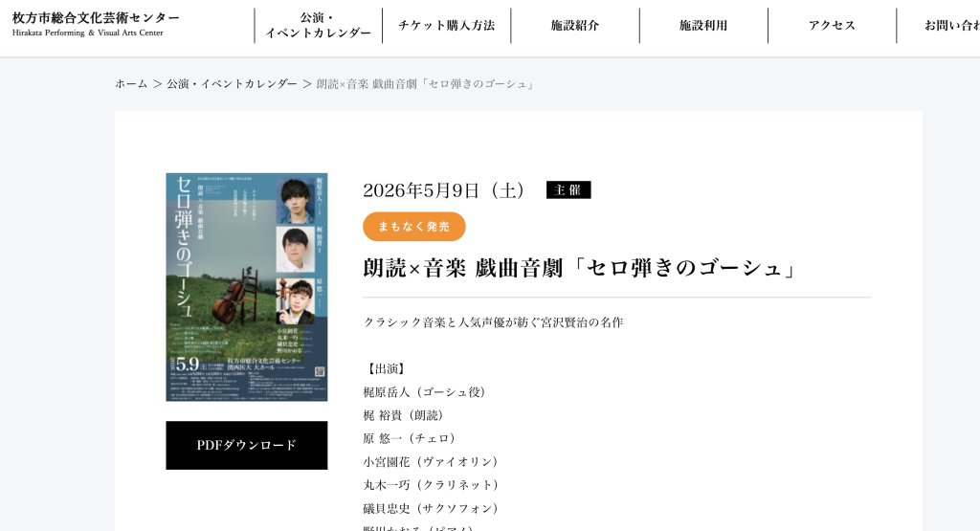The height and width of the screenshot is (531, 980).
Task: Click the event title 朗読×音楽 戯曲音劇「セロ弾きのゴーシュ」
Action: (x=580, y=268)
